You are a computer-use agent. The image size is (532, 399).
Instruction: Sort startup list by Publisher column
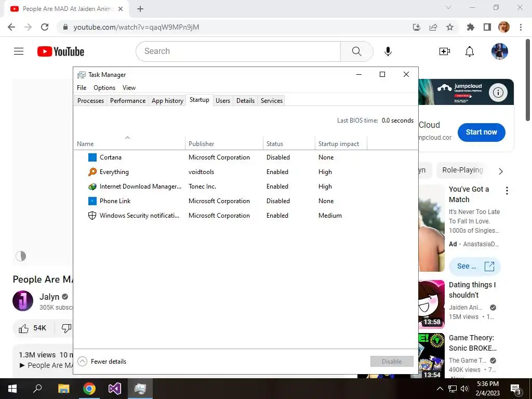pyautogui.click(x=224, y=144)
